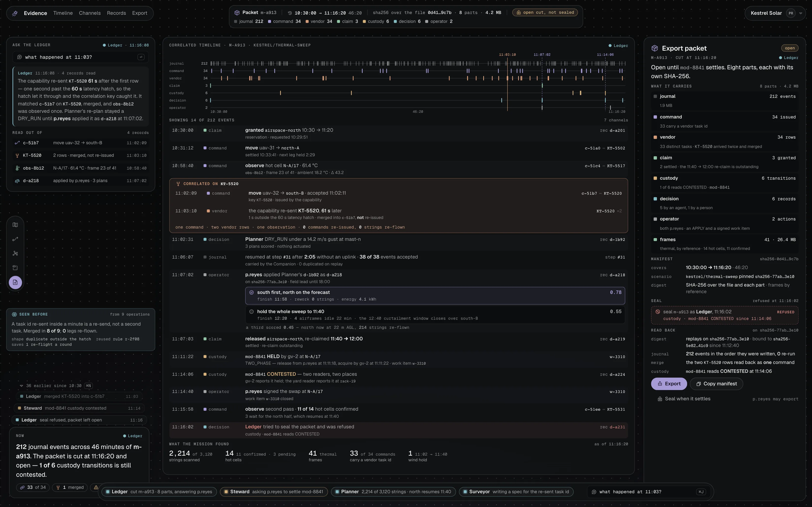Click the Copy manifest button
The height and width of the screenshot is (507, 812).
point(716,384)
